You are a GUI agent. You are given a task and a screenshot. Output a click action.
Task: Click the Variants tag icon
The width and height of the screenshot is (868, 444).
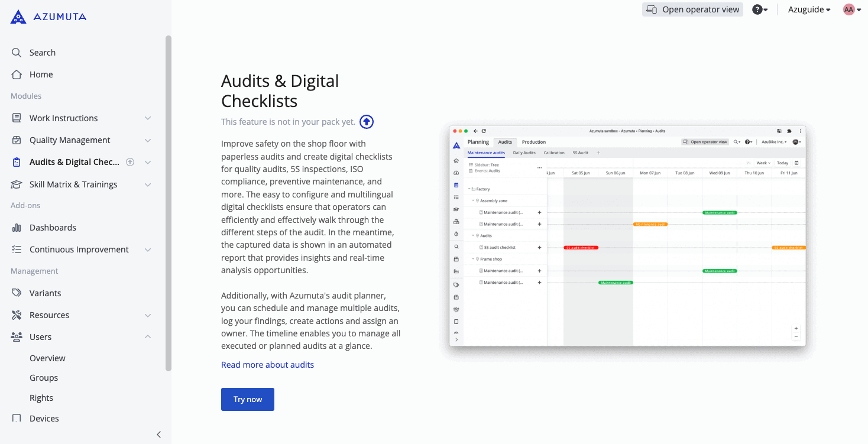[x=17, y=293]
